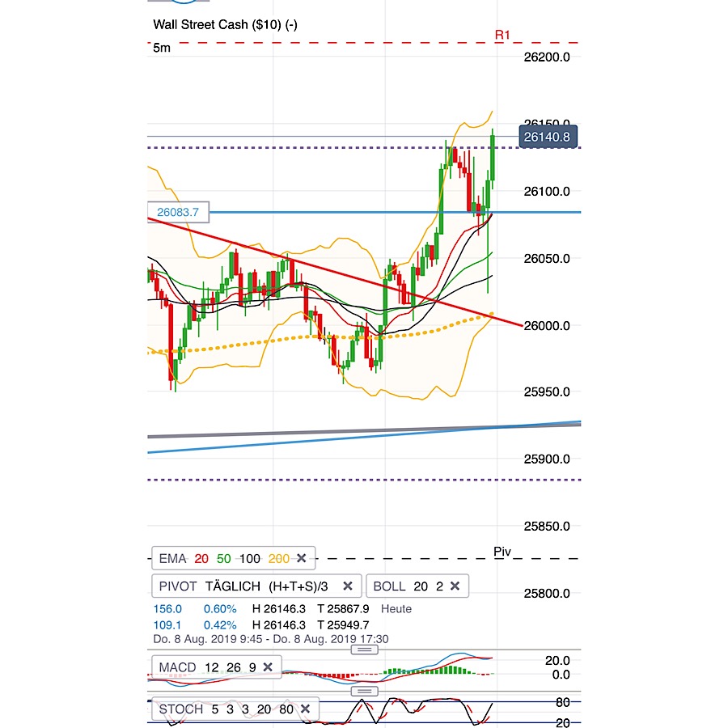Remove the BOLL 20 2 indicator
This screenshot has height=728, width=728.
click(455, 586)
